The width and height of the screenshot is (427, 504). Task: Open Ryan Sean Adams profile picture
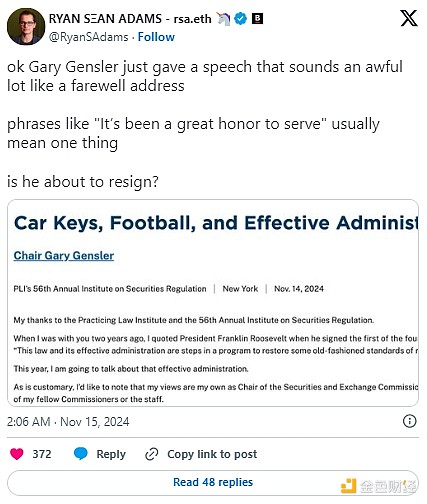coord(26,27)
